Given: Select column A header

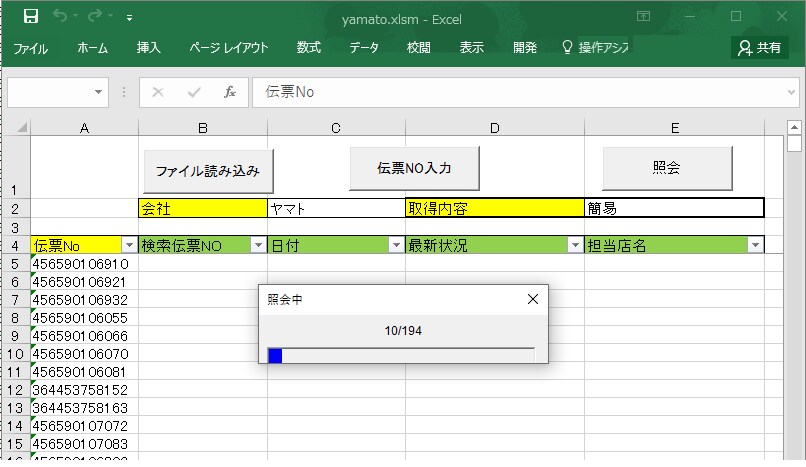Looking at the screenshot, I should (x=84, y=128).
